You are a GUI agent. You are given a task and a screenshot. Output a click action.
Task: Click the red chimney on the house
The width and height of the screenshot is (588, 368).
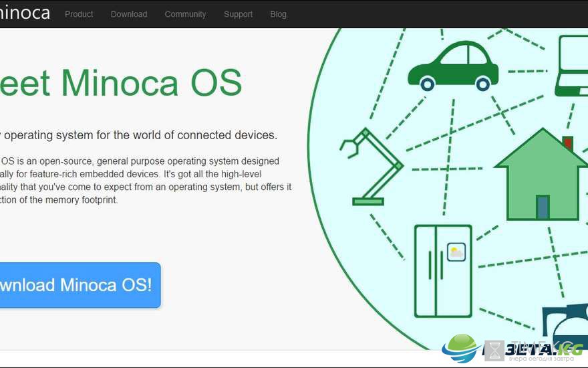point(568,143)
